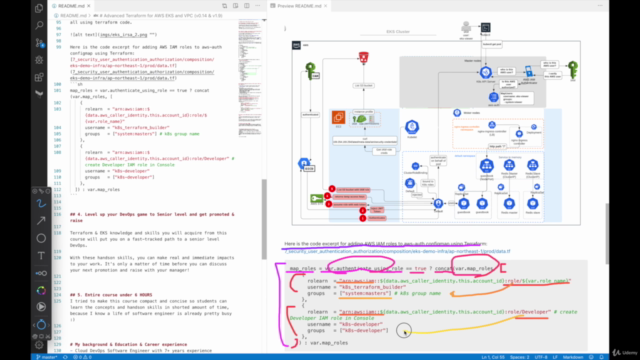The width and height of the screenshot is (640, 360).
Task: Click groups = ["system:masters"] in the preview
Action: (348, 293)
